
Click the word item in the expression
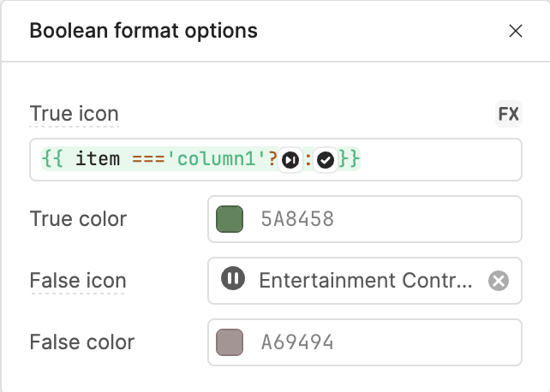point(98,159)
